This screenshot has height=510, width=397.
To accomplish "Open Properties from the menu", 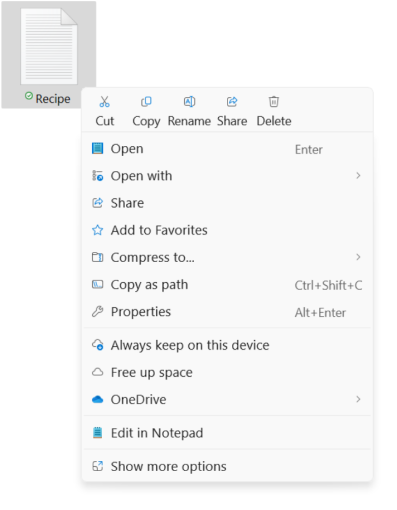I will point(227,312).
